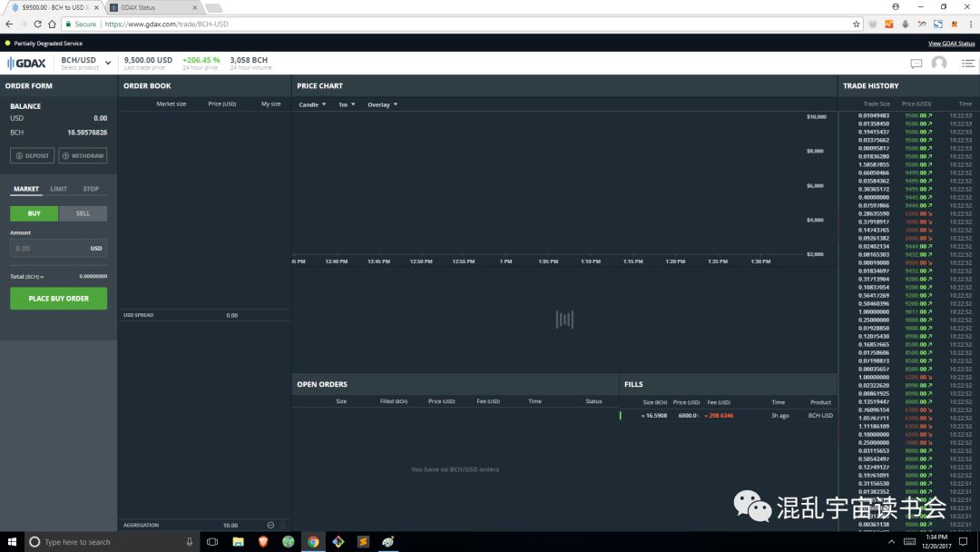The height and width of the screenshot is (552, 980).
Task: Click the browser Home icon
Action: tap(52, 24)
